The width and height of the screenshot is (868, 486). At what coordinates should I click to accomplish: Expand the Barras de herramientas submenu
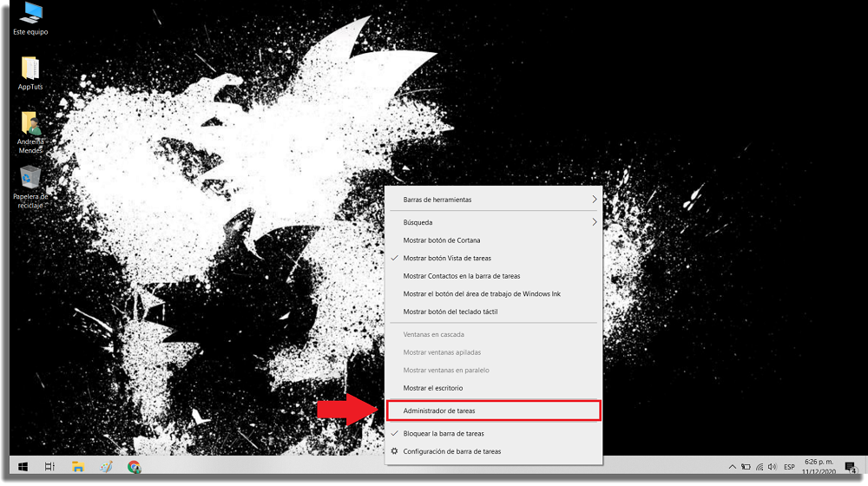tap(494, 200)
